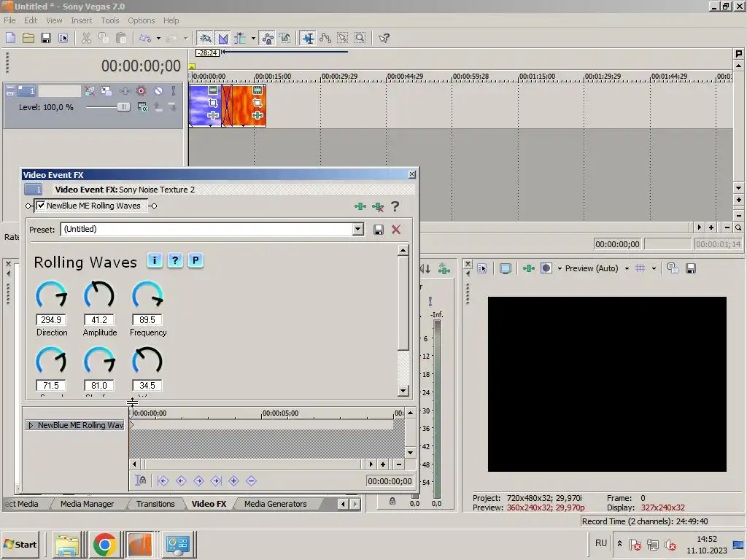Toggle Preview on External Monitor icon

click(506, 268)
